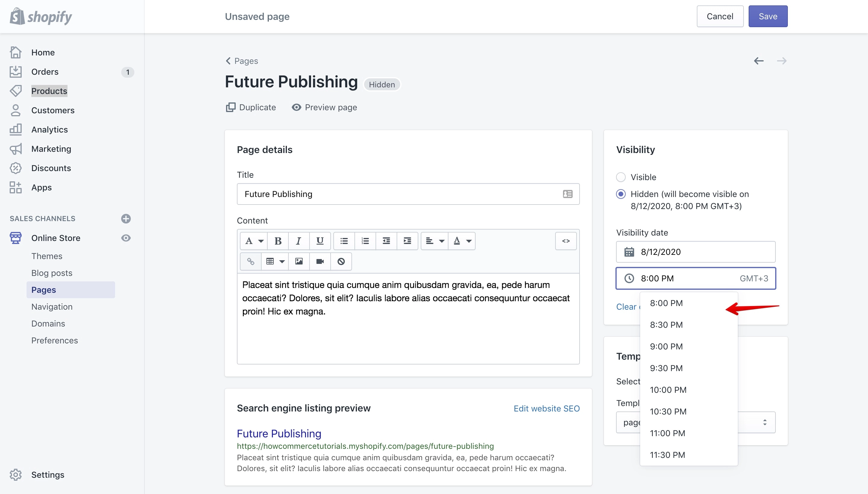
Task: Click inside the content editor text
Action: tap(408, 318)
